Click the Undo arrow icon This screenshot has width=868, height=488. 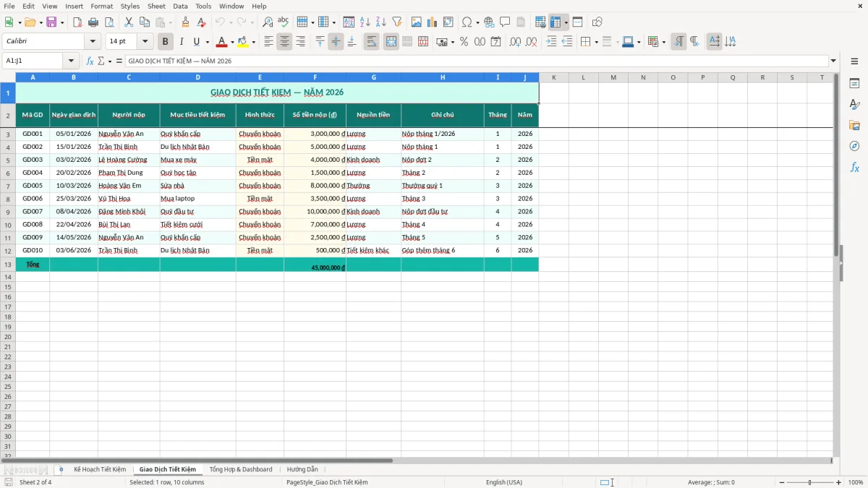220,22
